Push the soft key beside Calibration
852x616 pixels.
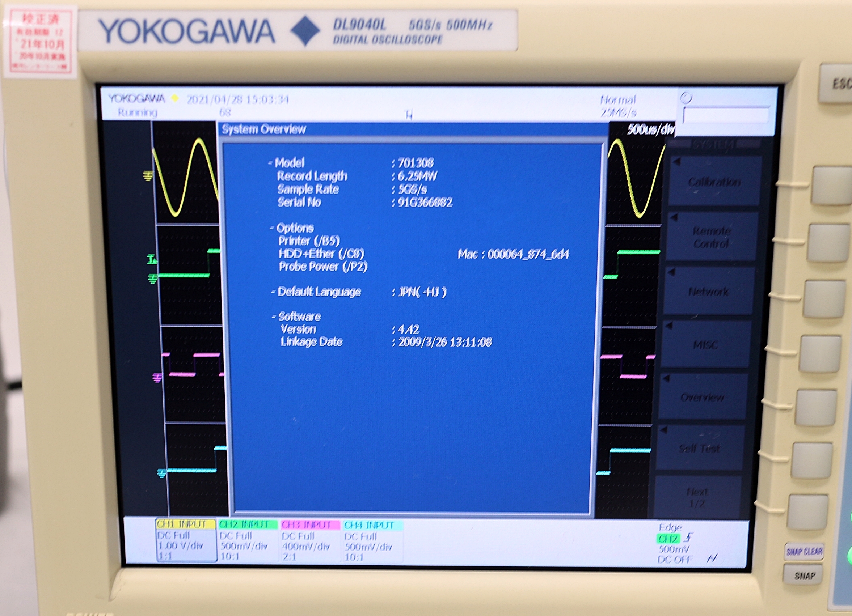coord(832,186)
